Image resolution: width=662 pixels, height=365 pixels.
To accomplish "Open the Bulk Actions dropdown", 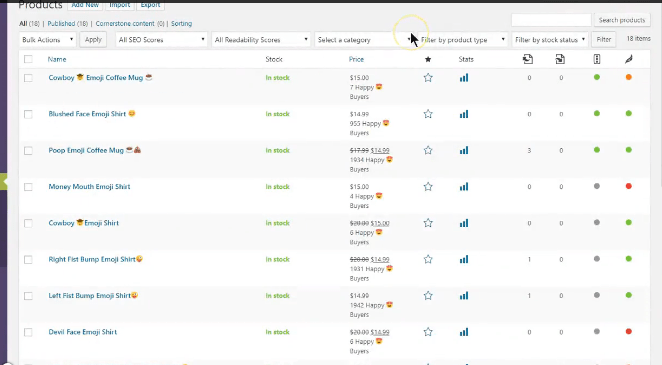I will [47, 40].
